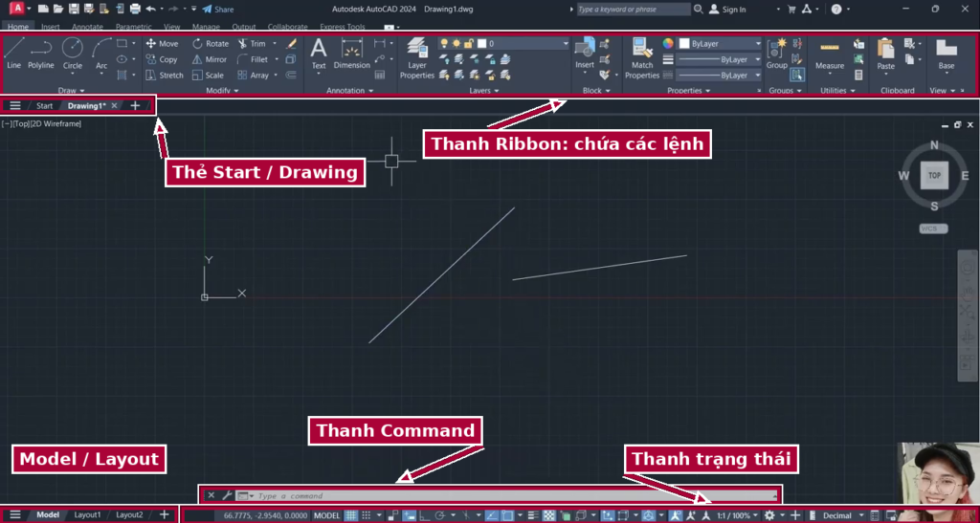
Task: Select the Arc drawing tool
Action: click(x=101, y=53)
